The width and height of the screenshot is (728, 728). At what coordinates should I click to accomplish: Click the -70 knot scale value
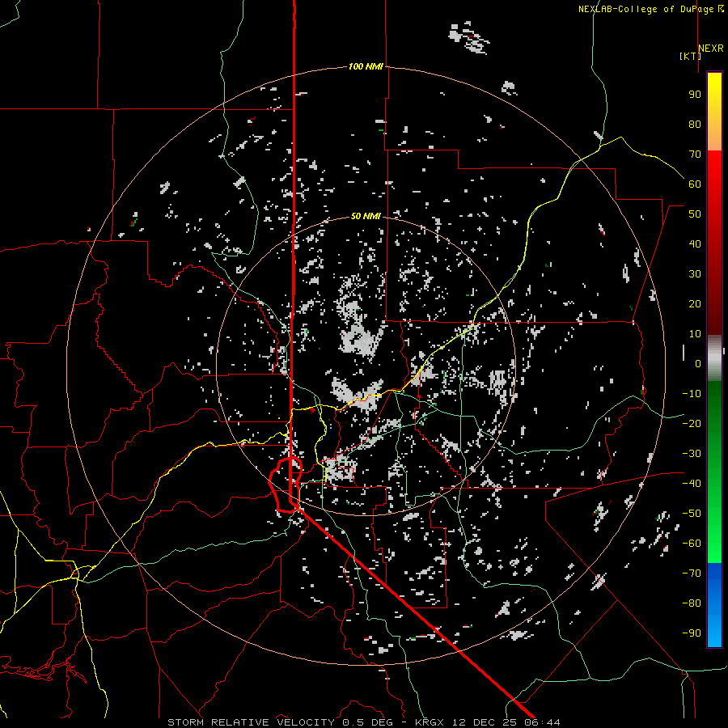click(x=692, y=574)
